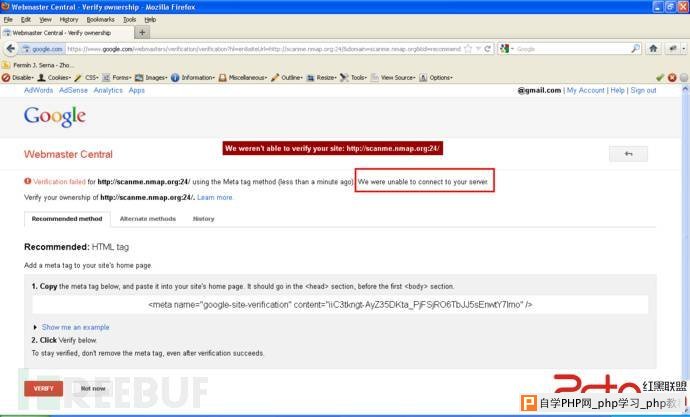Viewport: 690px width, 417px height.
Task: Click the Not now button
Action: [93, 389]
